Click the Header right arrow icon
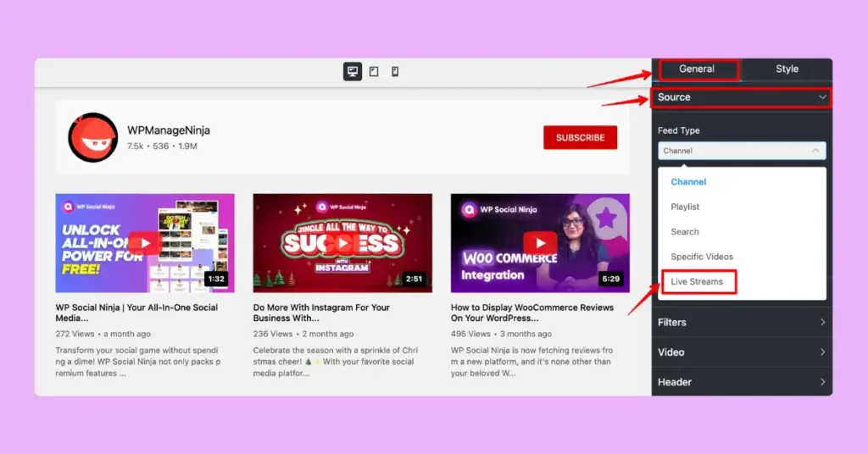 (x=822, y=381)
